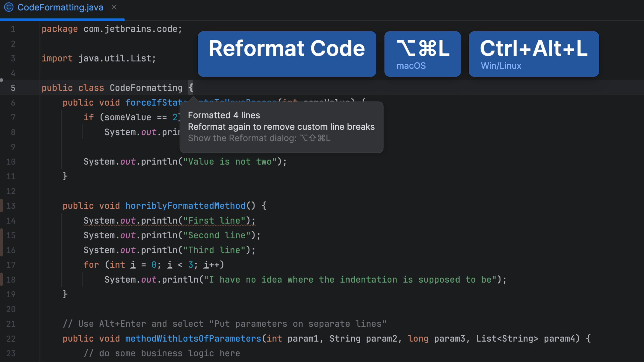Click the 'Formatted 4 lines' popup message
This screenshot has width=644, height=362.
point(224,115)
